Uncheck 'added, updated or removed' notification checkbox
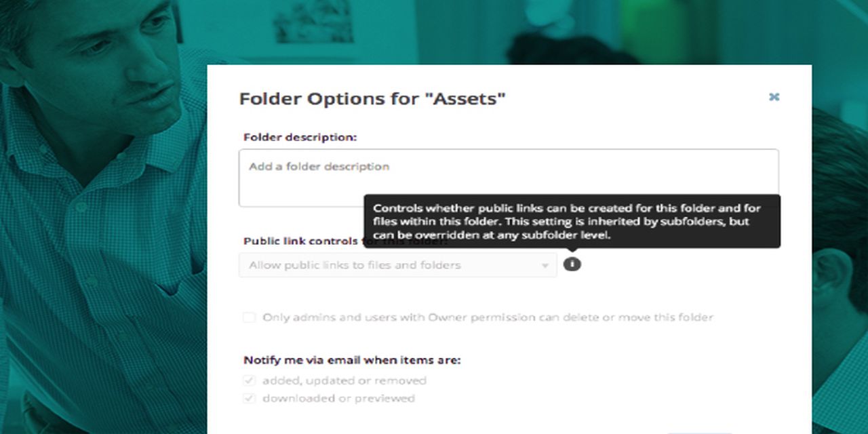The image size is (868, 434). (x=250, y=380)
